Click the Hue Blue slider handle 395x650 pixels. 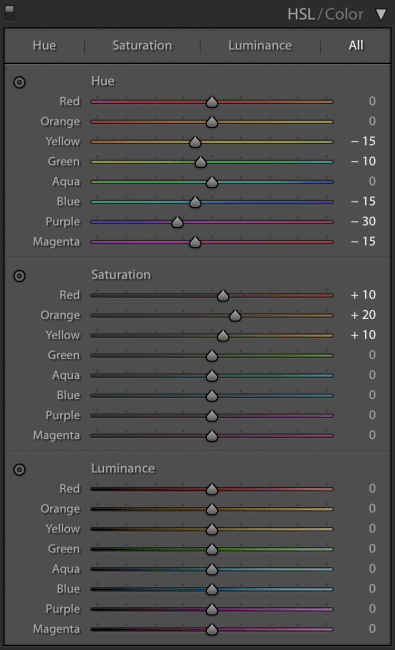(x=195, y=202)
